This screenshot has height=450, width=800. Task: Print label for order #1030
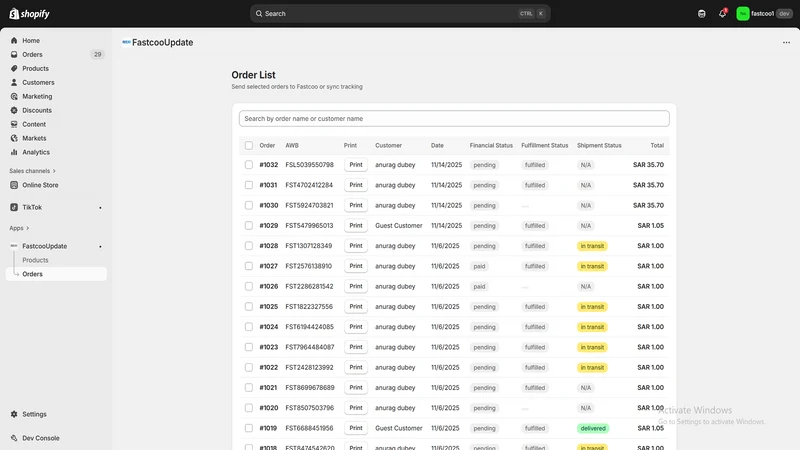tap(356, 205)
